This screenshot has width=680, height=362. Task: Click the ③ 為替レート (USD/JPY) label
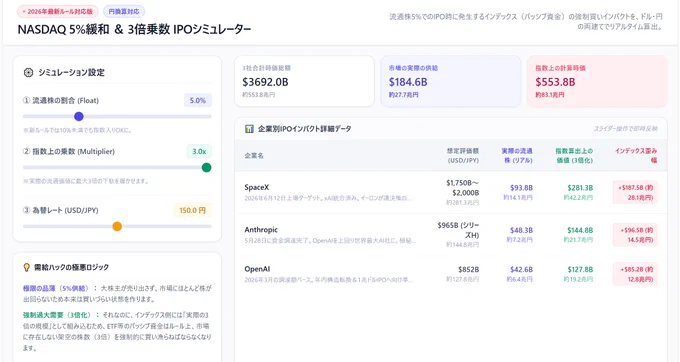pyautogui.click(x=61, y=210)
